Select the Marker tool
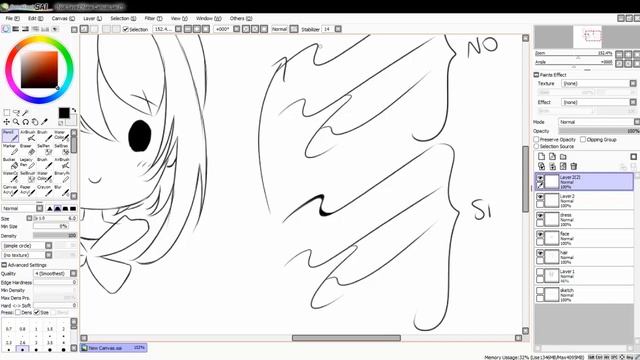 click(x=10, y=149)
